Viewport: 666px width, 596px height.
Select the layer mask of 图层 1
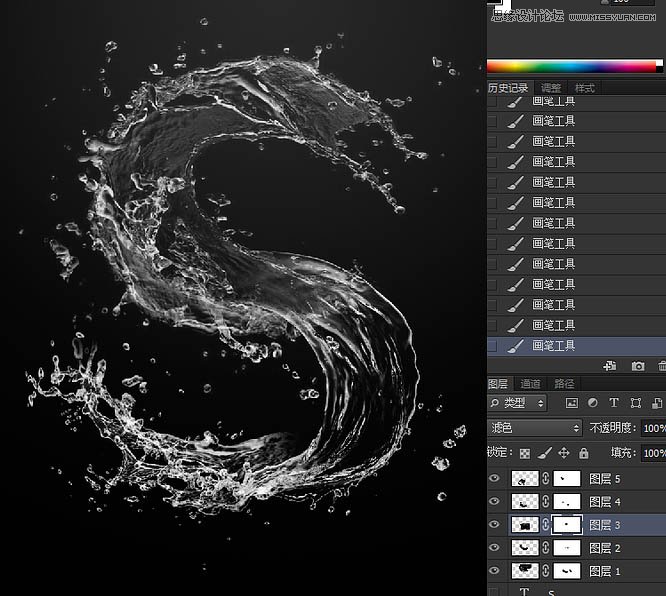[x=567, y=571]
